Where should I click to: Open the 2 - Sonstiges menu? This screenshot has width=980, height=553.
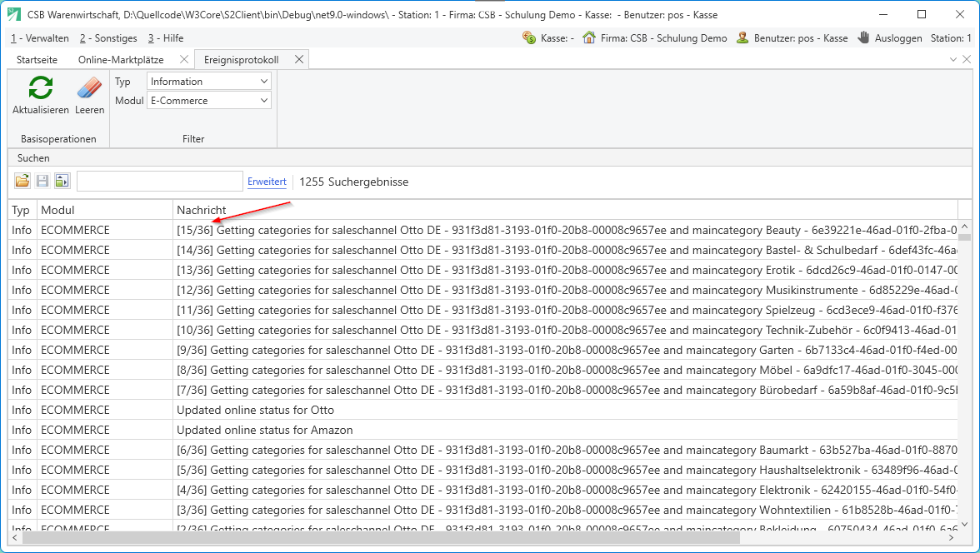[x=108, y=38]
